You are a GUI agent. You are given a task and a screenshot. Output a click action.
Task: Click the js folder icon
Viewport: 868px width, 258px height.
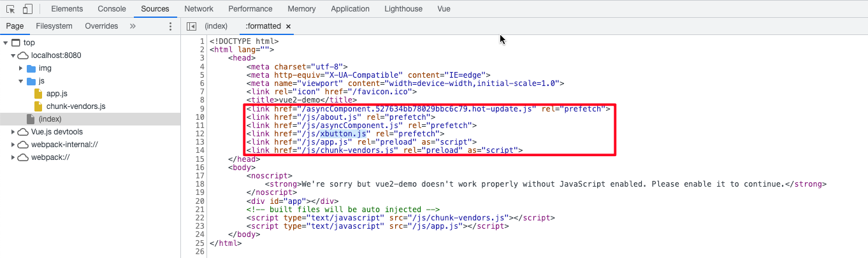tap(31, 81)
